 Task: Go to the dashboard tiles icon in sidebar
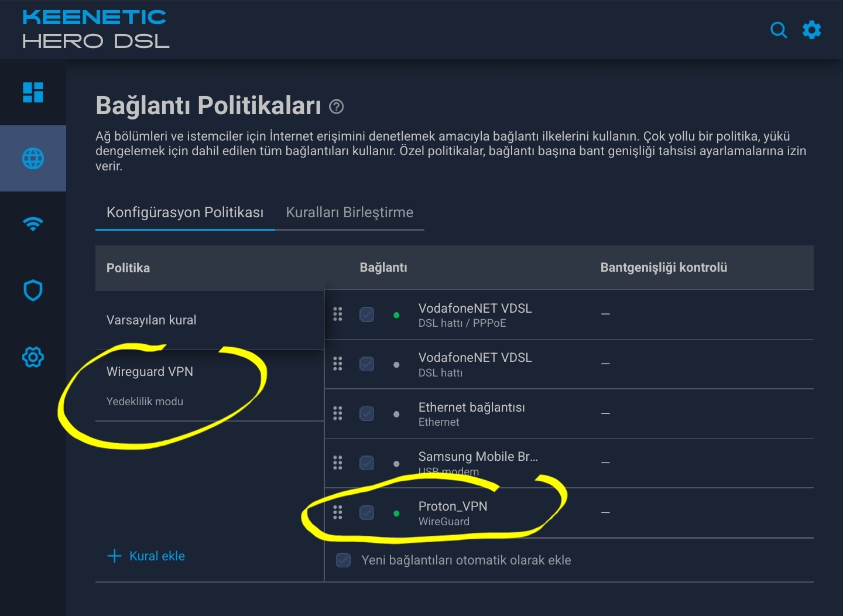33,92
